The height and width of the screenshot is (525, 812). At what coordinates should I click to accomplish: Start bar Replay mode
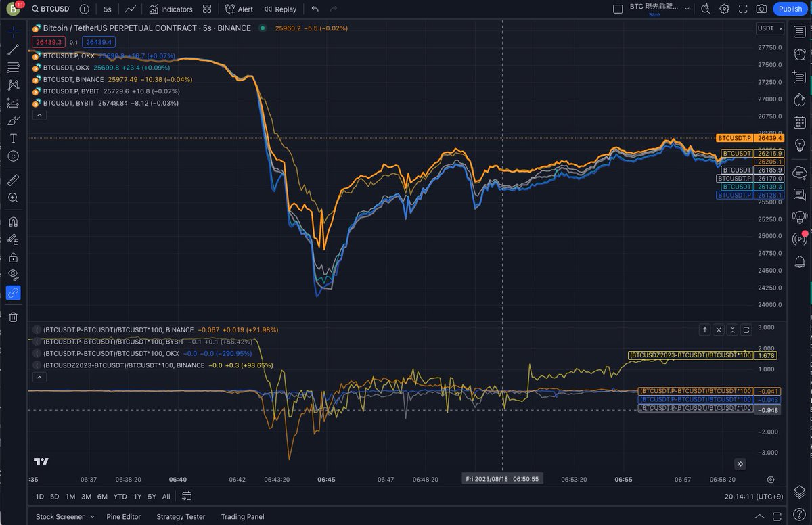(x=279, y=9)
